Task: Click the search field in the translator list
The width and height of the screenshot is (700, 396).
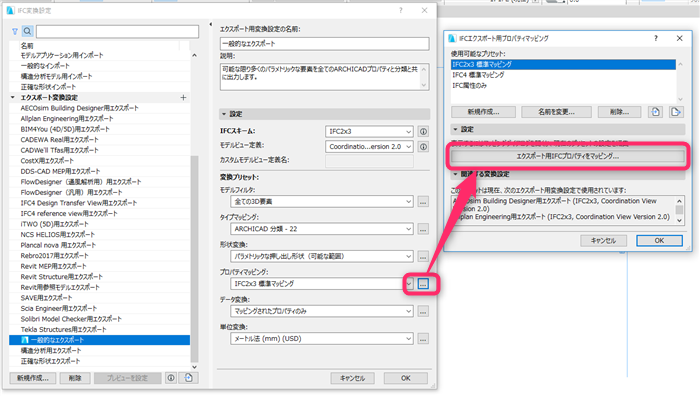Action: click(117, 31)
